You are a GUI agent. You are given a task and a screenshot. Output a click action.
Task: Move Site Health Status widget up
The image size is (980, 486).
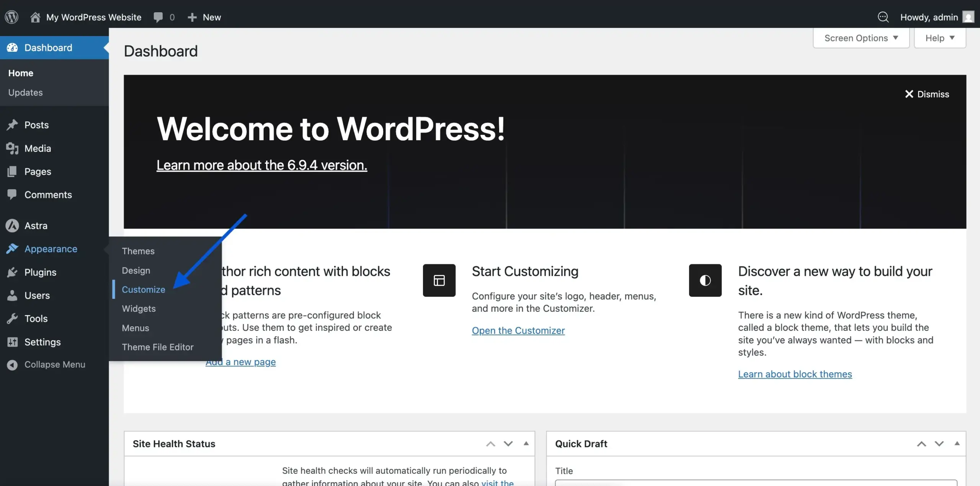click(491, 444)
